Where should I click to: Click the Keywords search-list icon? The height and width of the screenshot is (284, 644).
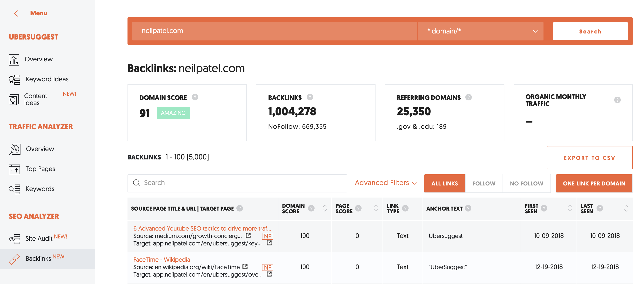pyautogui.click(x=14, y=189)
